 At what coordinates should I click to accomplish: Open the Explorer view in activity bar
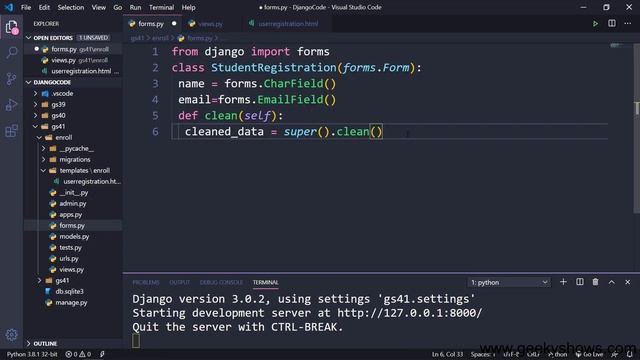pyautogui.click(x=11, y=27)
